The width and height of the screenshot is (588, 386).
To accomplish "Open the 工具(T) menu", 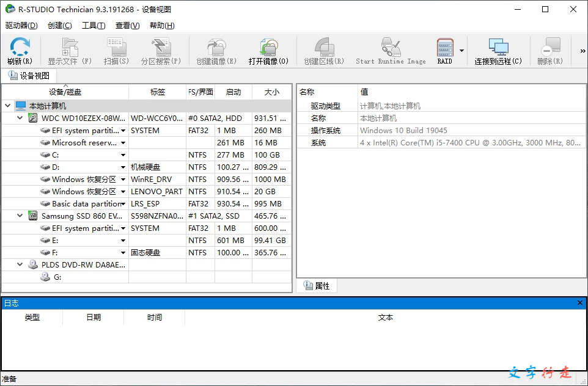I will [94, 26].
